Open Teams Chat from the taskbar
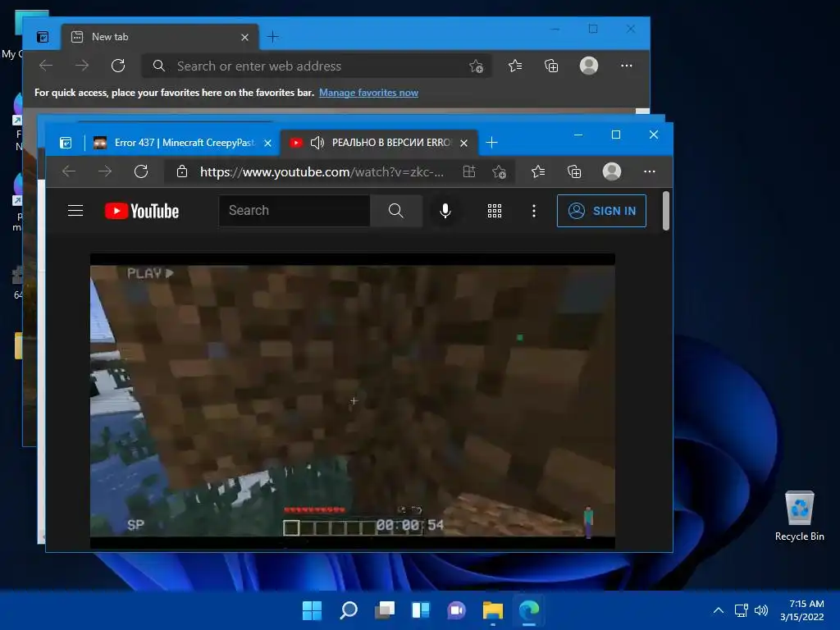Viewport: 840px width, 630px height. pyautogui.click(x=456, y=610)
